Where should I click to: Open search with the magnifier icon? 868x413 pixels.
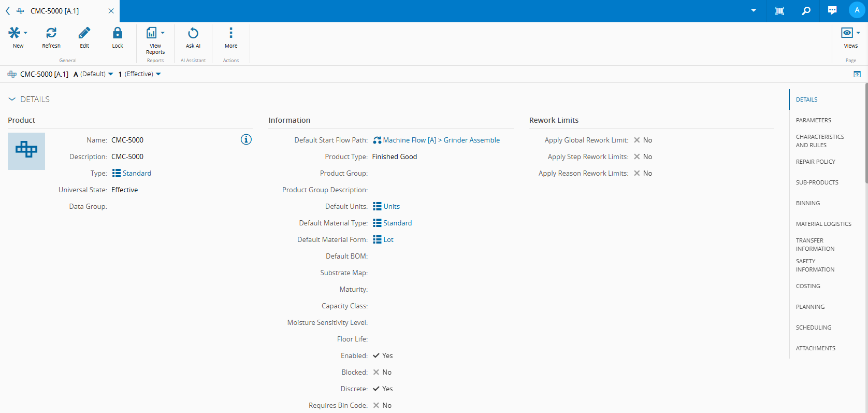tap(806, 11)
